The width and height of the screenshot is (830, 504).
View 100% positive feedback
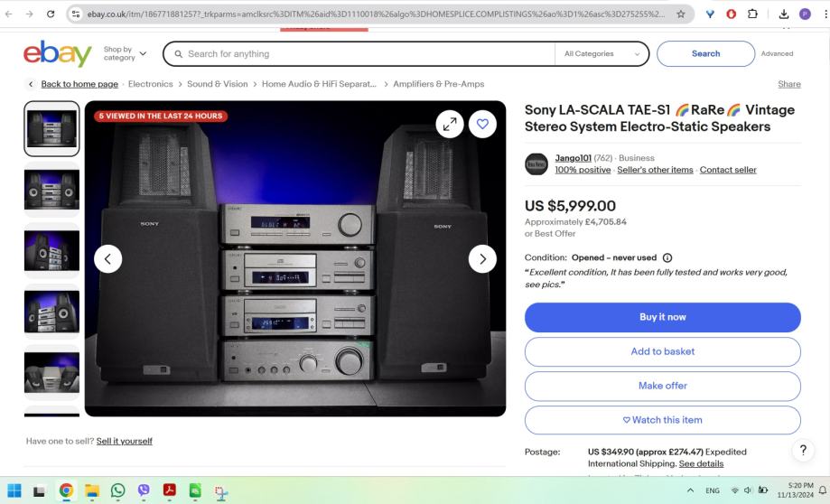coord(583,170)
